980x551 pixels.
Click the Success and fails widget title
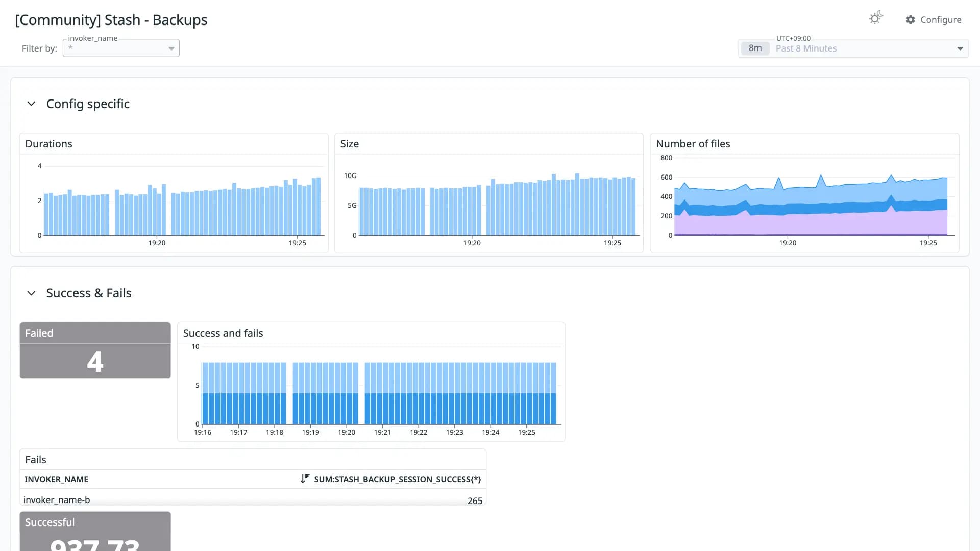[223, 333]
